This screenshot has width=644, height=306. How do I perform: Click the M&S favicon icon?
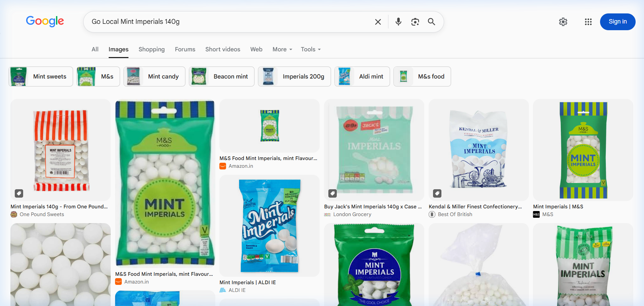coord(536,214)
